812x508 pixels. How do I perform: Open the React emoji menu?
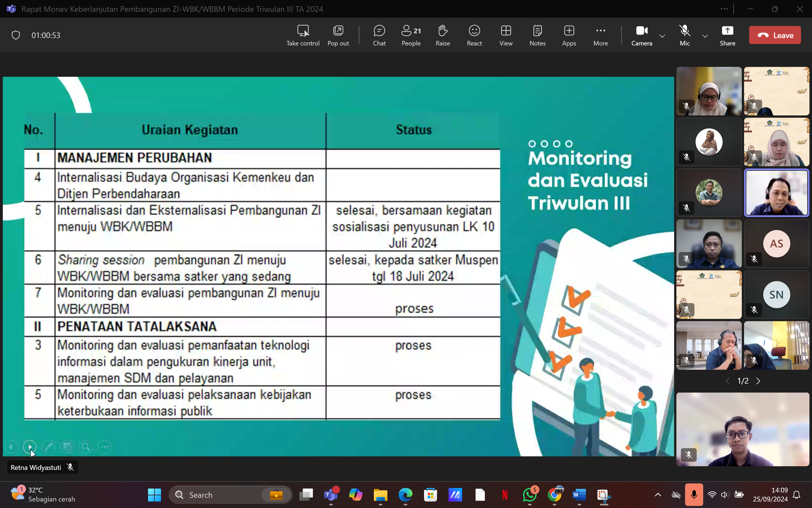[x=474, y=35]
